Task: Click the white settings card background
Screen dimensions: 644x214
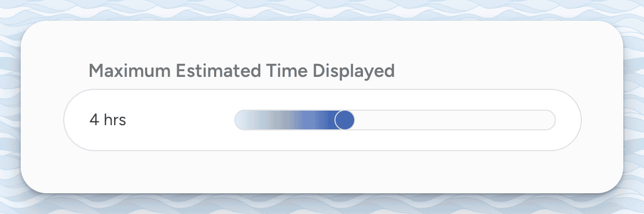Action: coord(321,171)
